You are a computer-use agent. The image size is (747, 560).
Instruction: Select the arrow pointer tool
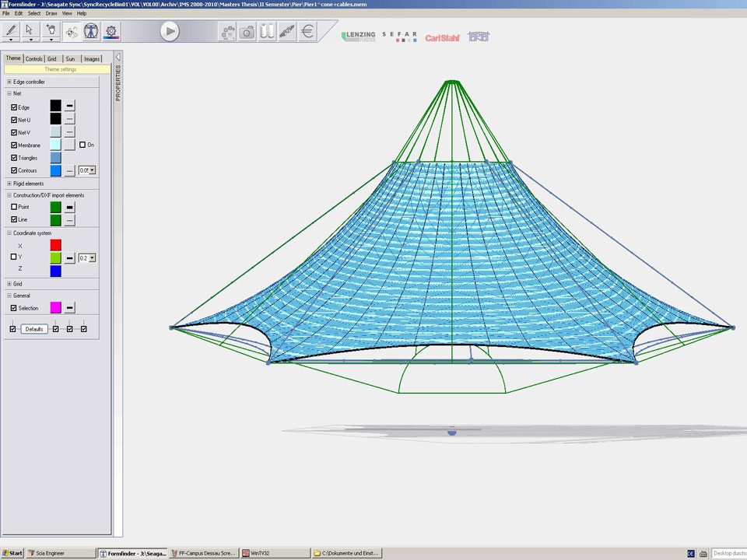(x=30, y=30)
